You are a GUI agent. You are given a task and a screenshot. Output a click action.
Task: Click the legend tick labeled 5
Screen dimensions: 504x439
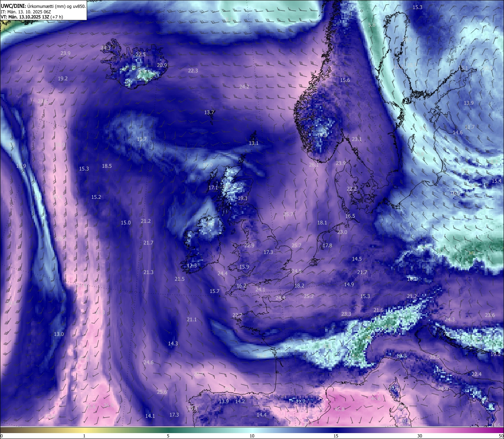pyautogui.click(x=168, y=436)
